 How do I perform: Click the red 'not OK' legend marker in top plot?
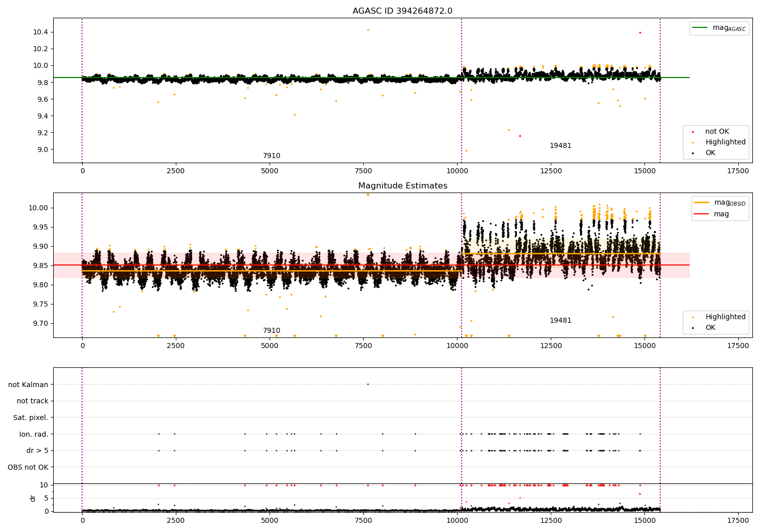pyautogui.click(x=693, y=132)
